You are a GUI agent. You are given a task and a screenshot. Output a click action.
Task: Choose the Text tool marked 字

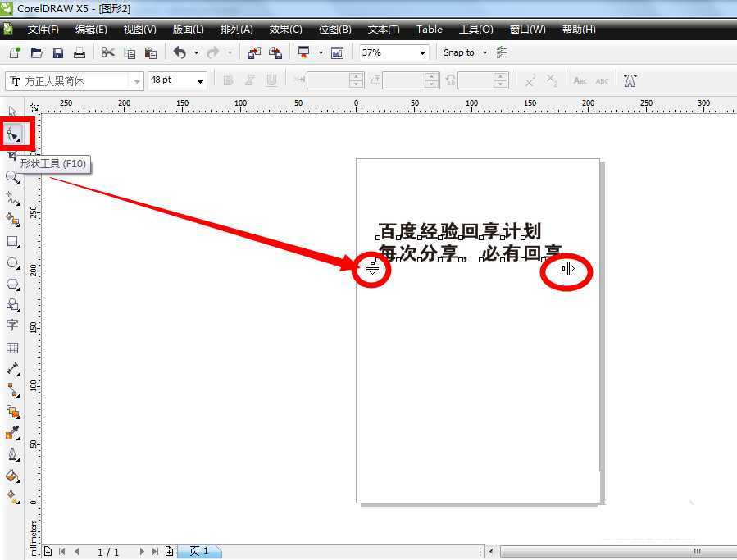pos(12,326)
